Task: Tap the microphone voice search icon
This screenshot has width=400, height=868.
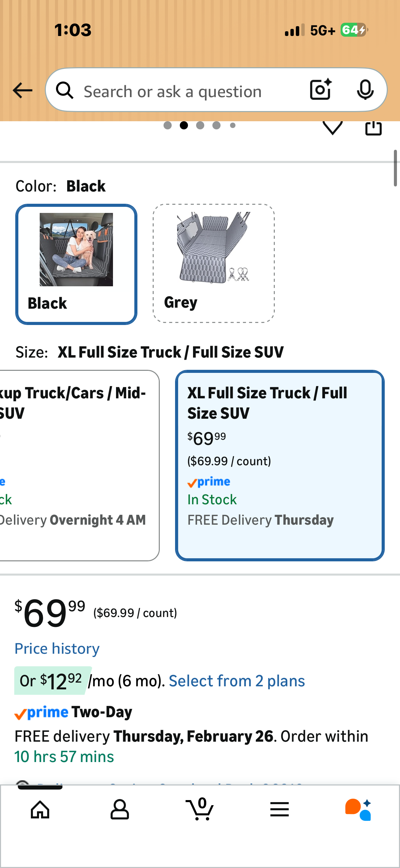Action: click(365, 90)
